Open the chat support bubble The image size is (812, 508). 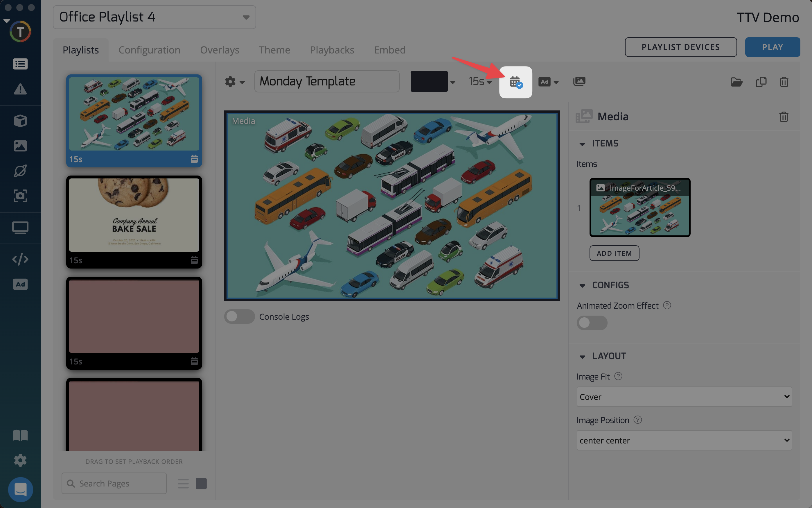[x=20, y=489]
